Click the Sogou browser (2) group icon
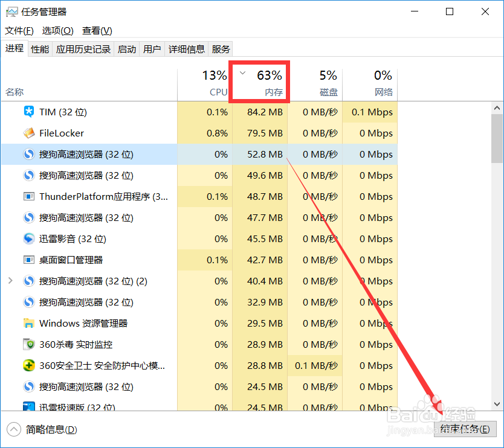The image size is (504, 448). pos(29,281)
